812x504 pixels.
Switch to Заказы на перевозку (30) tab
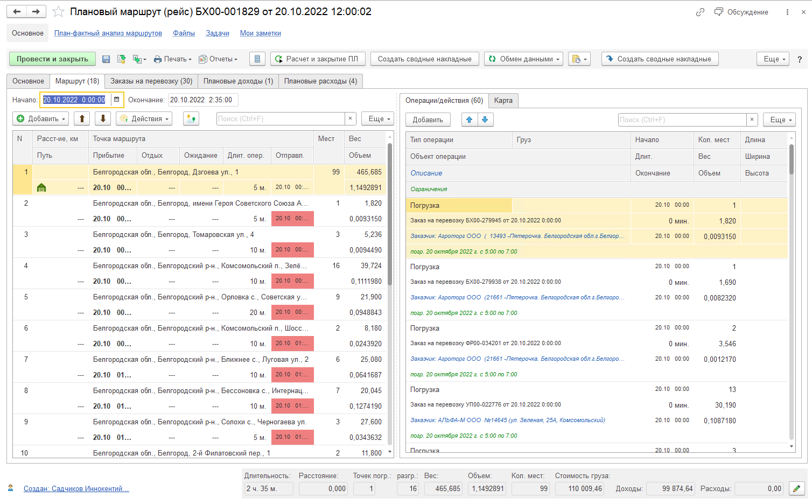coord(151,81)
